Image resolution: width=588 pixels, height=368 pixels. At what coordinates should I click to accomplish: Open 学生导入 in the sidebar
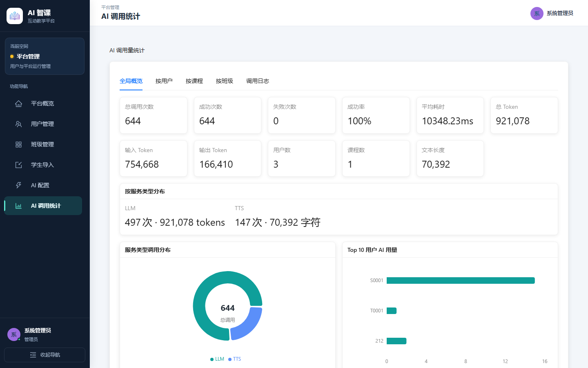[43, 165]
